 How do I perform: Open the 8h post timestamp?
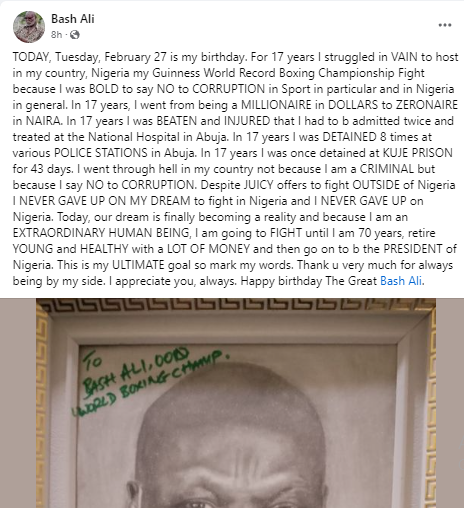coord(56,35)
